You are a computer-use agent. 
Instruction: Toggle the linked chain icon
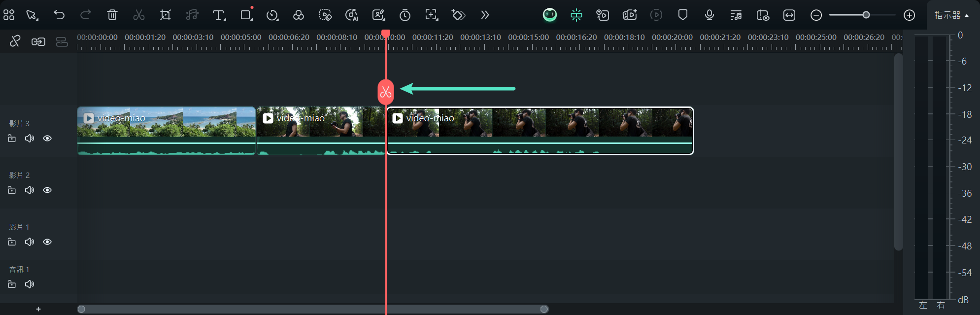pos(38,42)
